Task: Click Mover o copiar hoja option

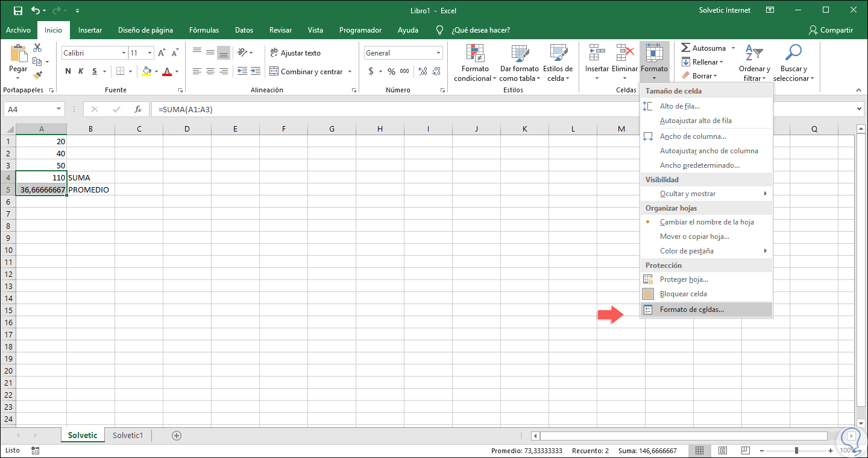Action: (x=706, y=237)
